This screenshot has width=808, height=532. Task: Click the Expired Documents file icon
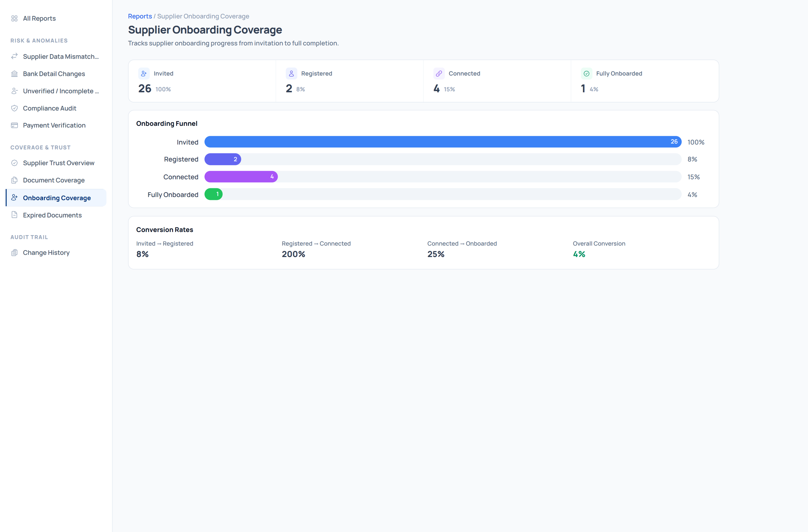[14, 215]
